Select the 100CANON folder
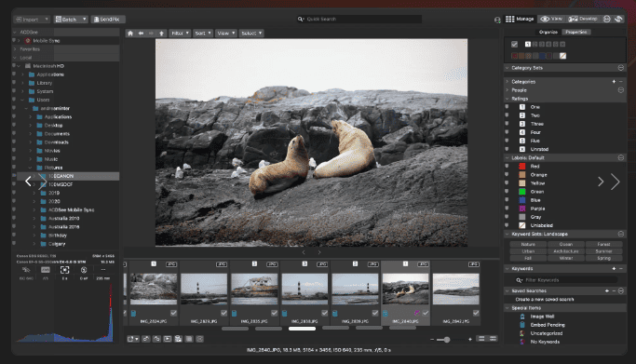 (x=61, y=176)
